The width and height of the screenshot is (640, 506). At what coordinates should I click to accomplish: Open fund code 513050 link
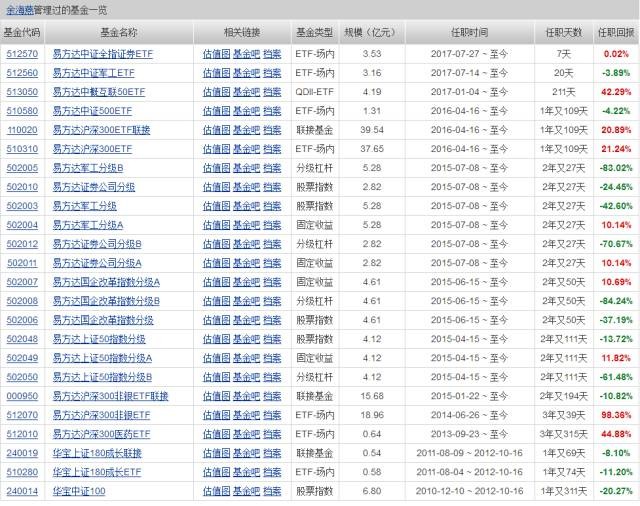coord(22,92)
